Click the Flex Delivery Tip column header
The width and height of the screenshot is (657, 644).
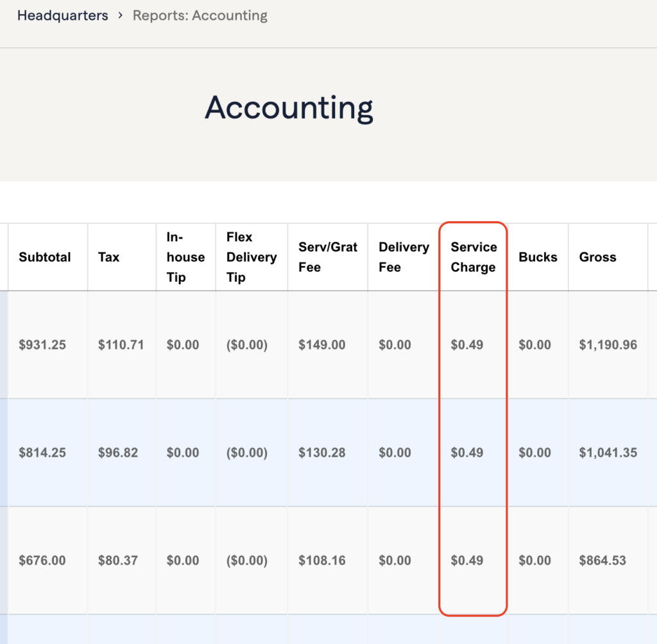coord(251,257)
